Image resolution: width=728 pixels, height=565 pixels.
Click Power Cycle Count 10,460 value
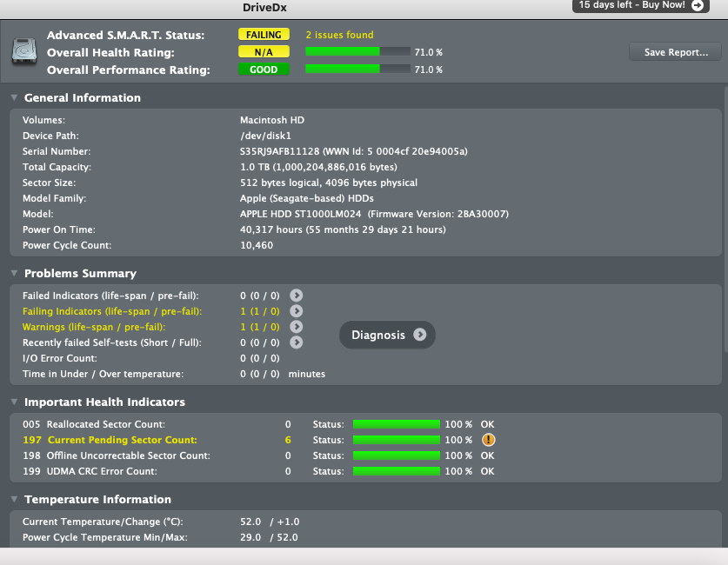[257, 245]
